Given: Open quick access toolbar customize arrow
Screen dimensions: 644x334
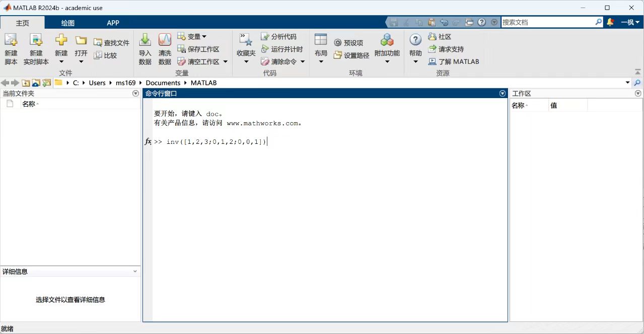Looking at the screenshot, I should (x=494, y=22).
